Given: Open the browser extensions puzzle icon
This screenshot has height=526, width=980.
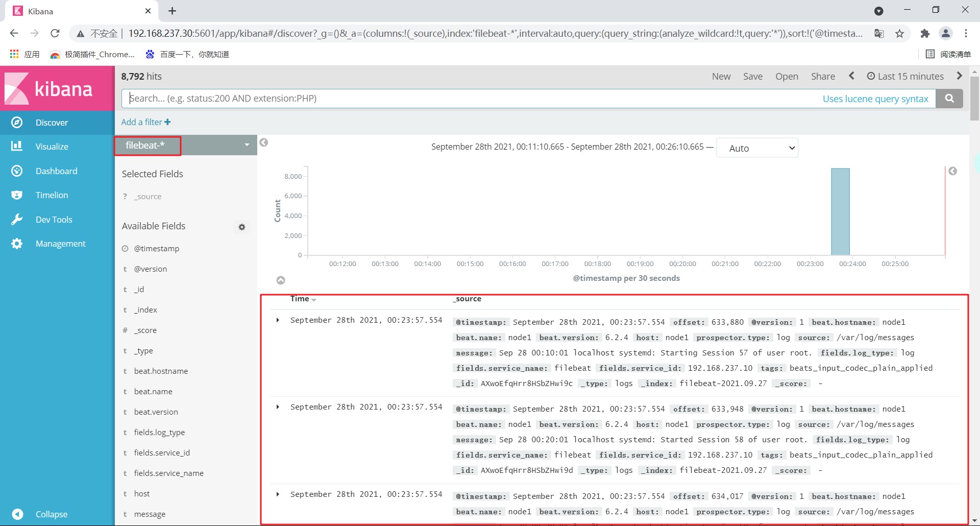Looking at the screenshot, I should point(925,34).
